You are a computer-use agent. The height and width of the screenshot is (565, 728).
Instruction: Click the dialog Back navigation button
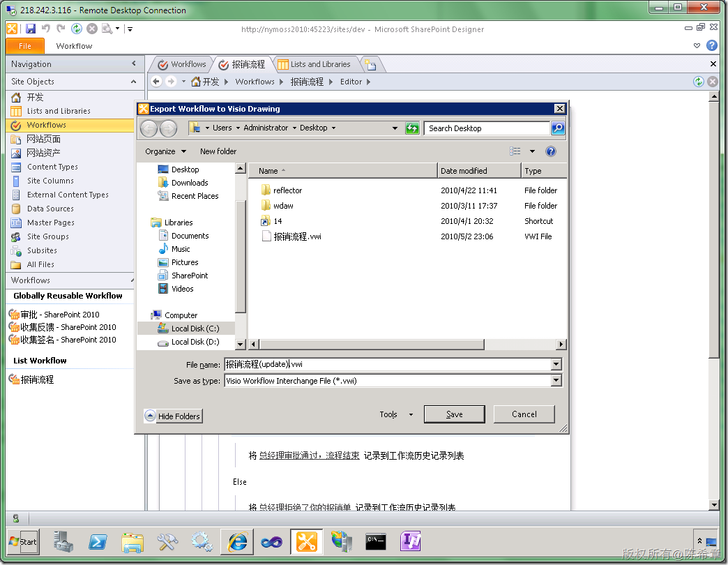click(149, 128)
